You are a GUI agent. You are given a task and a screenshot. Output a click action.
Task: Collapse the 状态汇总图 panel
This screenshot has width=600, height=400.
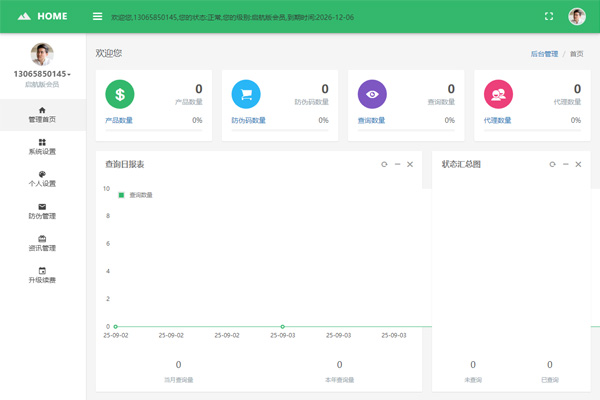pyautogui.click(x=566, y=164)
